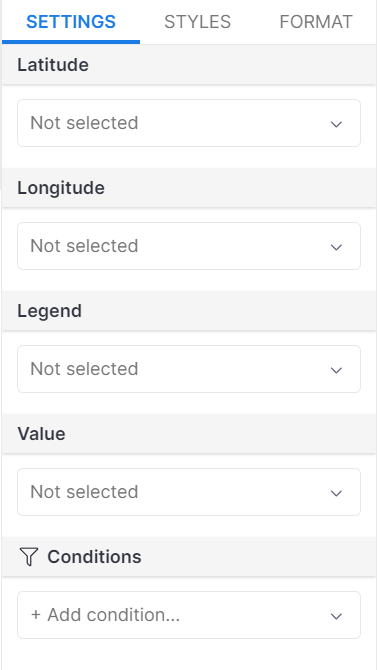Screen dimensions: 381x670
Task: Select the SETTINGS tab
Action: [71, 22]
